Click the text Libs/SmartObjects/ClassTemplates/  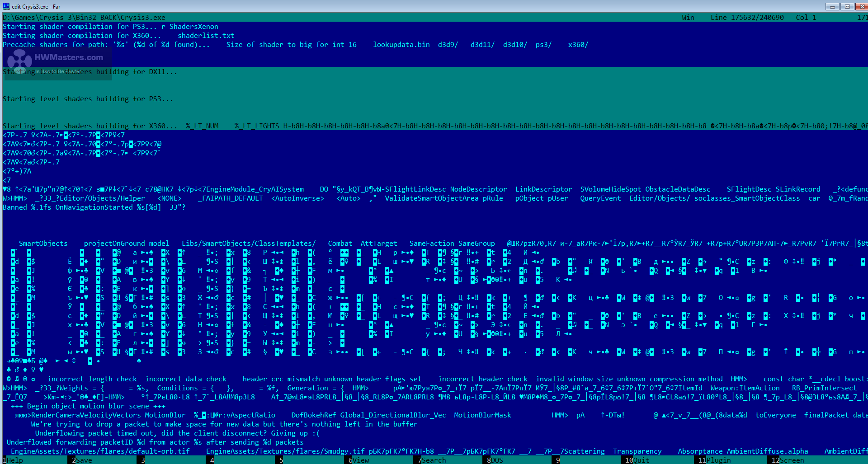tap(249, 244)
